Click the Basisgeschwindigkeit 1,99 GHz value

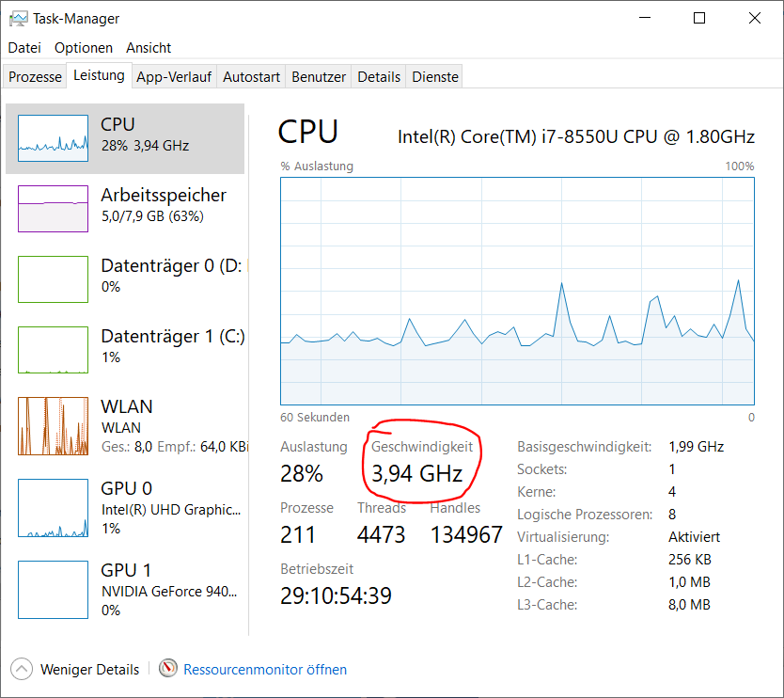pos(696,446)
